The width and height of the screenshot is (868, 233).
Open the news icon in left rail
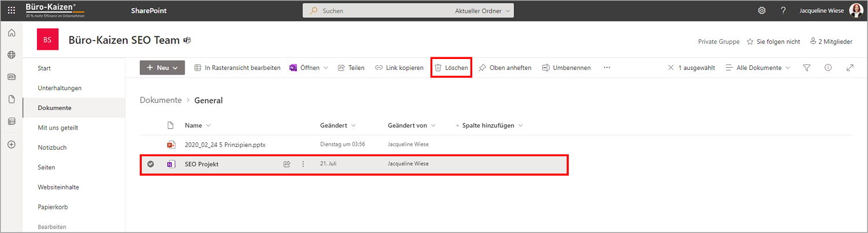[11, 77]
